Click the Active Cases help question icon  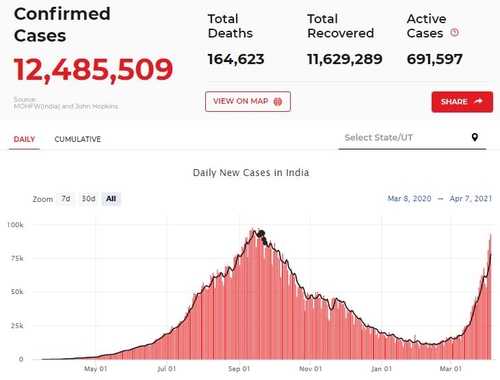tap(454, 33)
